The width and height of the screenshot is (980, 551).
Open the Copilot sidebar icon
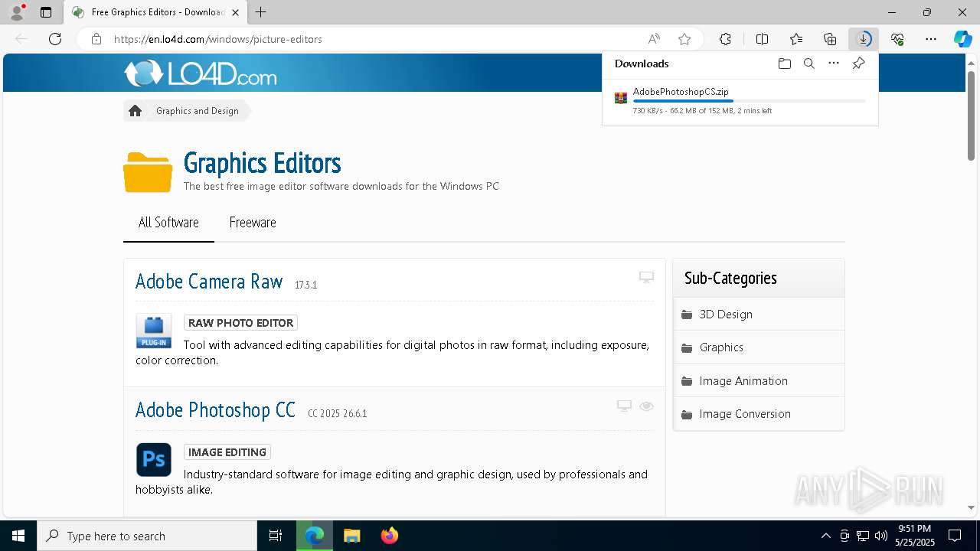(962, 39)
